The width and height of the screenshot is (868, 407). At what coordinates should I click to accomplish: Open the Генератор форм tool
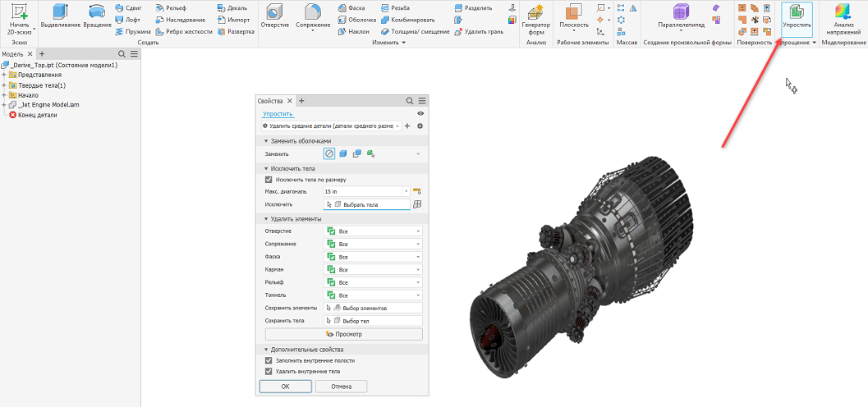click(536, 21)
